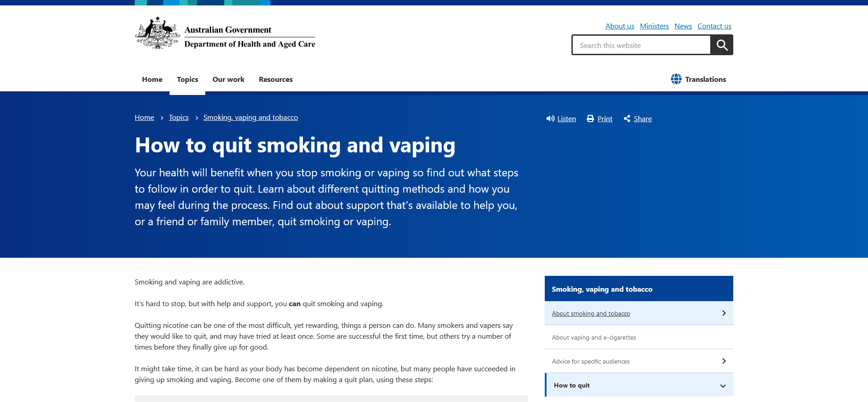
Task: Click the Australian Government coat of arms logo
Action: 157,33
